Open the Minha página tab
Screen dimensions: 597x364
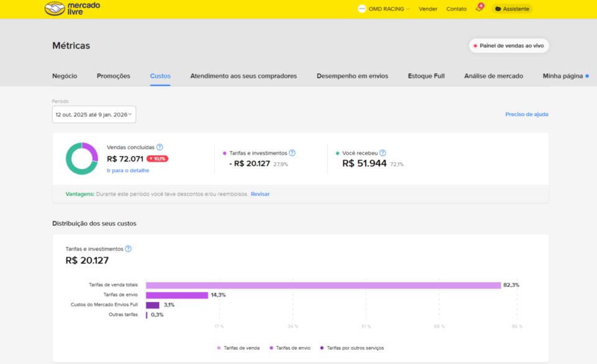[563, 76]
